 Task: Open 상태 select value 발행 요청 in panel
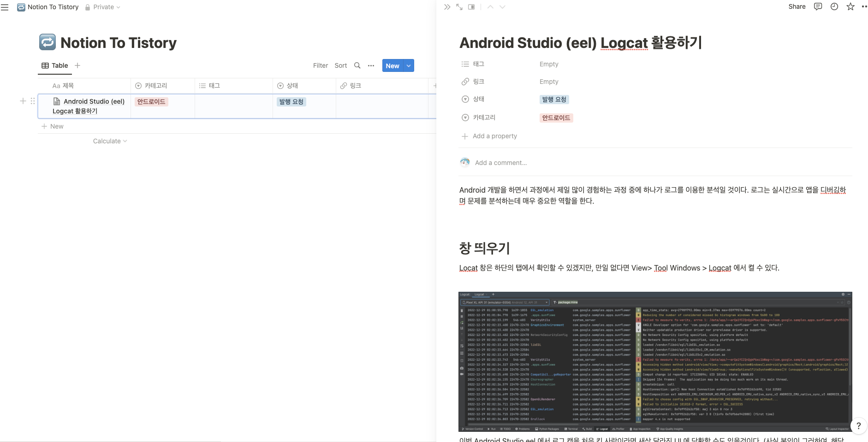[554, 100]
